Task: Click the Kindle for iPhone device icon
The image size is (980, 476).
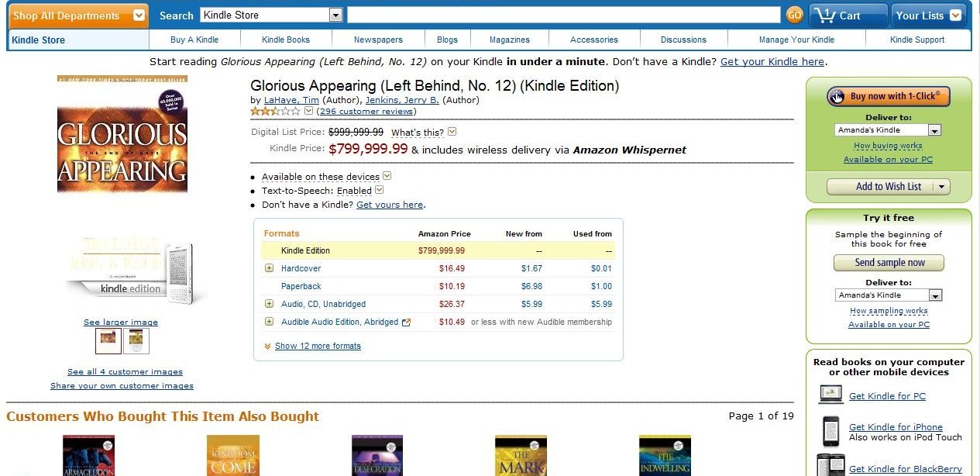Action: pyautogui.click(x=830, y=431)
